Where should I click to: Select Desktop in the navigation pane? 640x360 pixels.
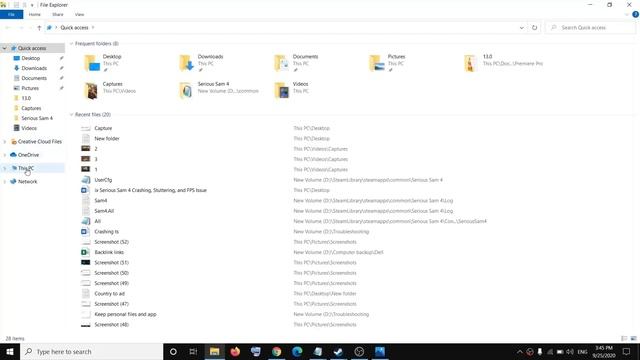tap(31, 58)
